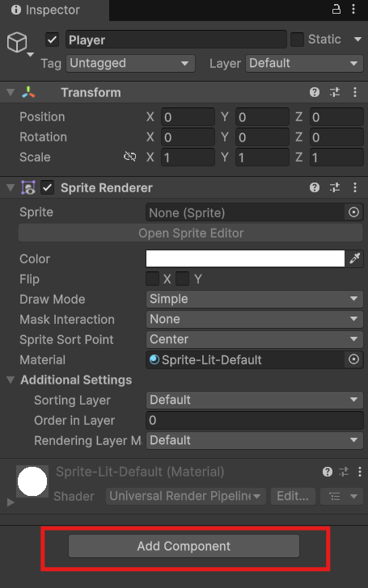This screenshot has width=368, height=588.
Task: Uncheck the Player active checkbox
Action: pyautogui.click(x=52, y=40)
